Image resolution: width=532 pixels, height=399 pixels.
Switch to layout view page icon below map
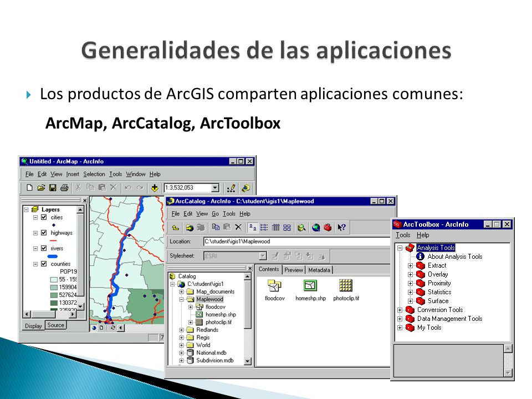(101, 328)
